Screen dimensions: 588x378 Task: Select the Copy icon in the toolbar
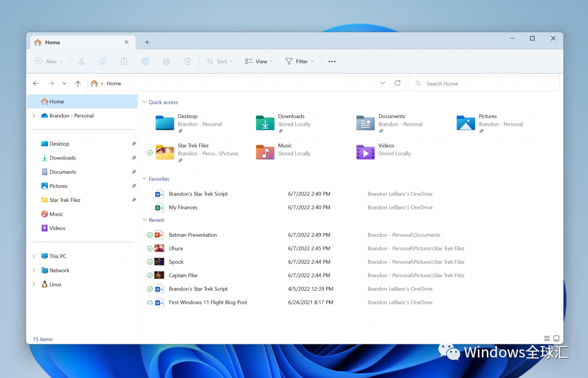(x=103, y=61)
